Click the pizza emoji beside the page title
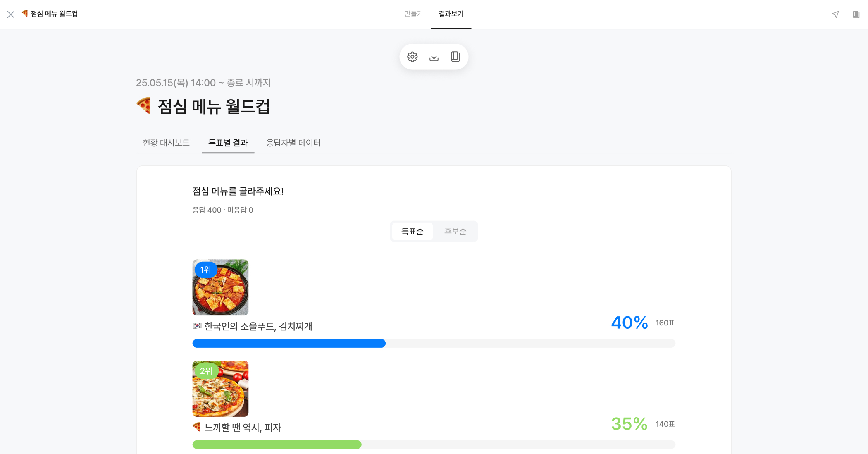 144,105
